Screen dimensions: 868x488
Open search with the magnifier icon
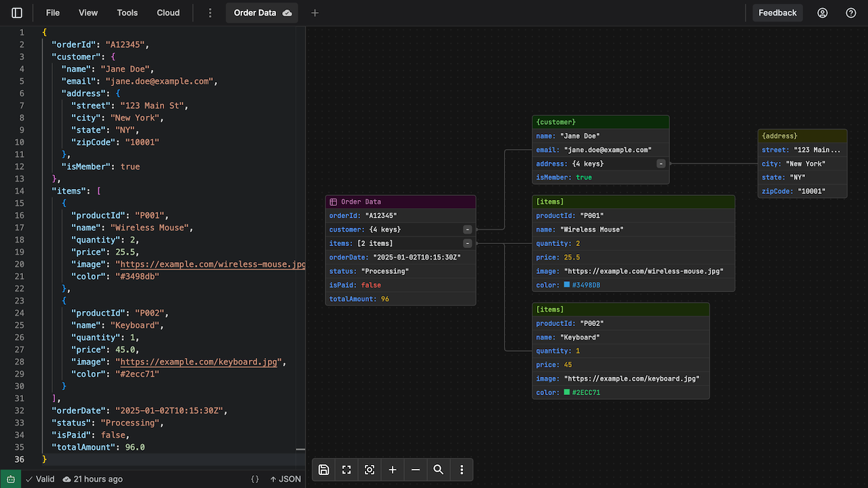point(439,470)
